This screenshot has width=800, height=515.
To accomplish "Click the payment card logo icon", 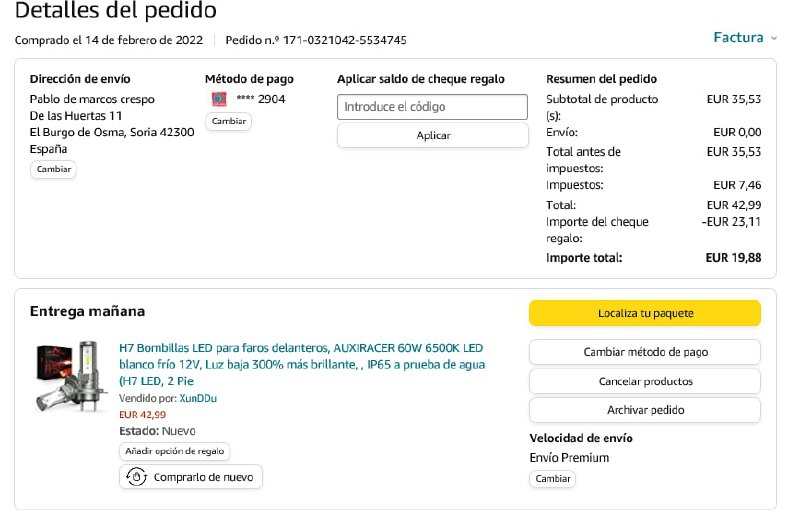I will point(219,99).
